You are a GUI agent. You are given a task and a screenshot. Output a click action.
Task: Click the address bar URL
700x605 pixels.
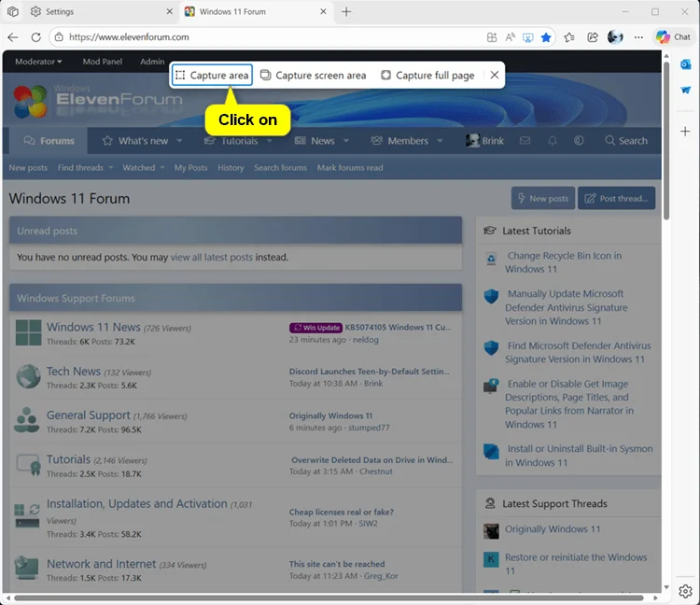pos(129,37)
